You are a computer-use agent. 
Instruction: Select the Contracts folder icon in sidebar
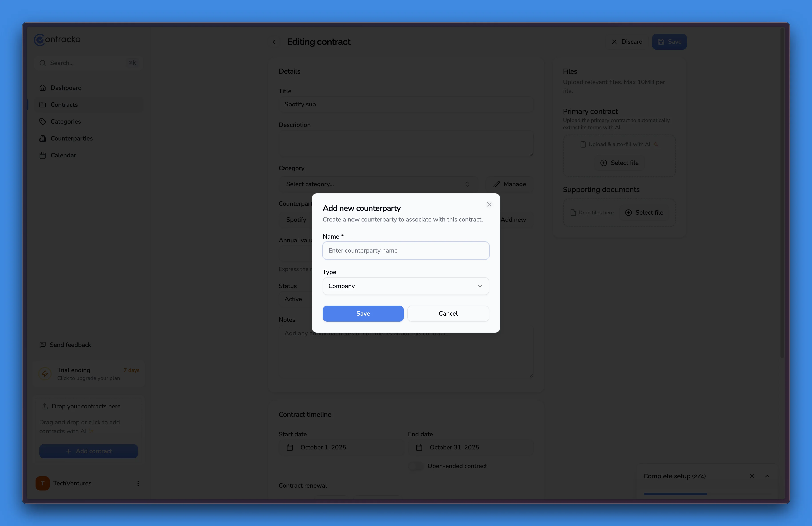(x=43, y=105)
